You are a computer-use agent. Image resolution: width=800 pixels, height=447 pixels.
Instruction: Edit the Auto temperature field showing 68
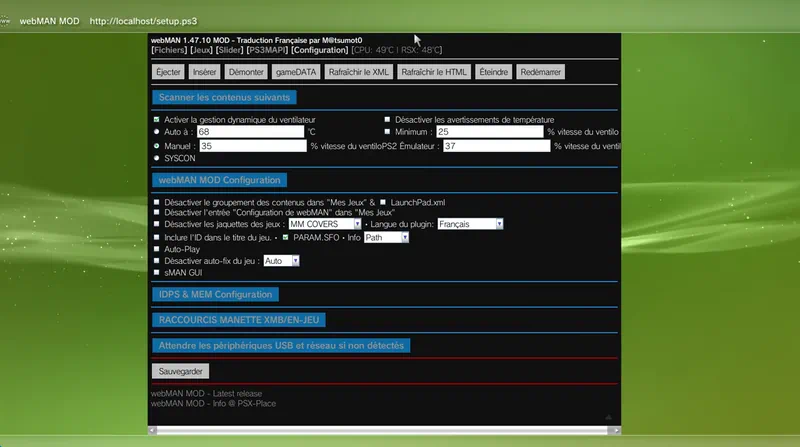click(251, 132)
